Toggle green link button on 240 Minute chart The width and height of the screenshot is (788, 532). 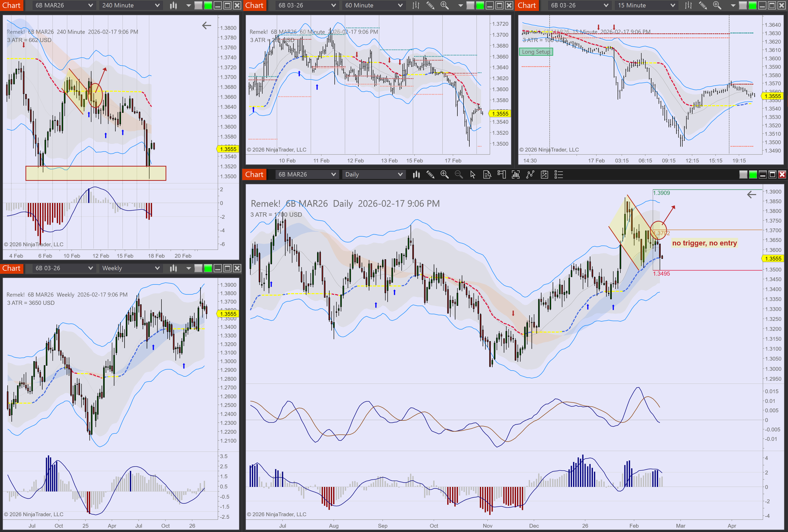click(208, 5)
